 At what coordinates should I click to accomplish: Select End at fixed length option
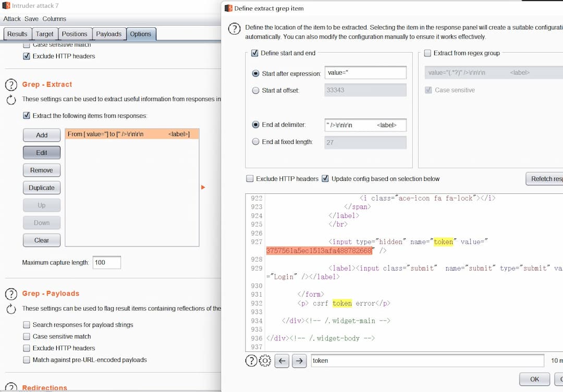point(255,142)
